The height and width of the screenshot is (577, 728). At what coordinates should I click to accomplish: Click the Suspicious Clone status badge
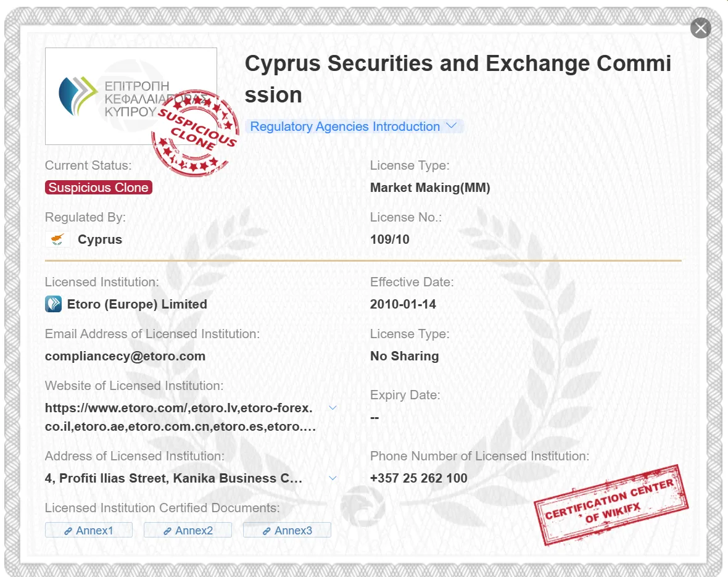(x=99, y=187)
